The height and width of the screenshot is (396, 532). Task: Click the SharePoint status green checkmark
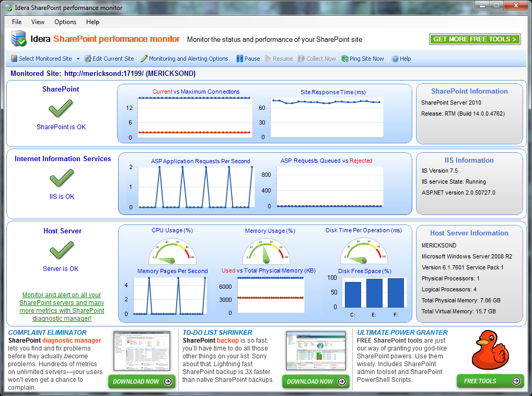click(x=61, y=108)
